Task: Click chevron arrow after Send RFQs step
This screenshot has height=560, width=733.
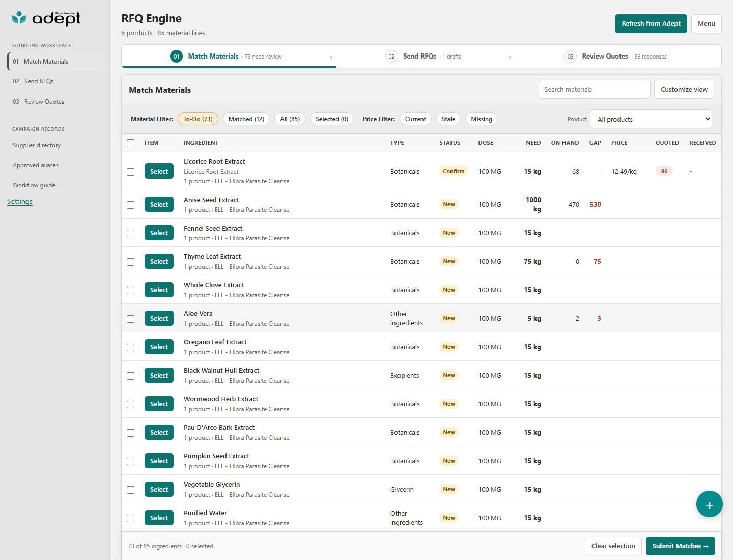Action: tap(510, 58)
